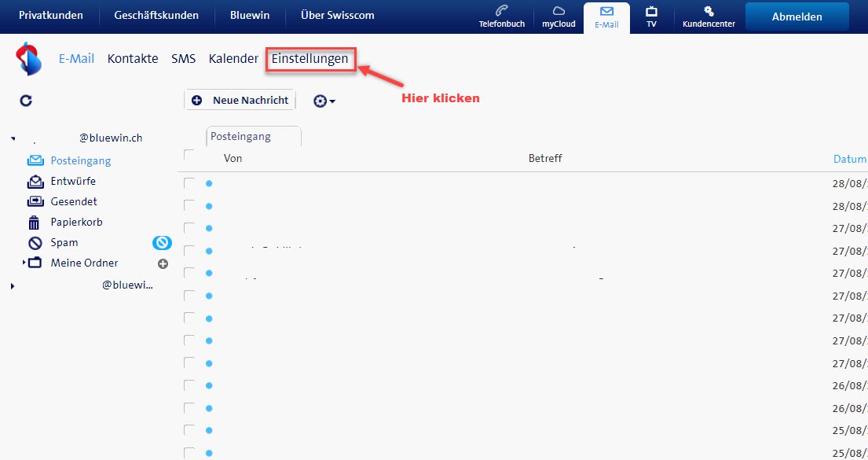Screen dimensions: 868x460
Task: Open the gear actions dropdown
Action: (x=324, y=101)
